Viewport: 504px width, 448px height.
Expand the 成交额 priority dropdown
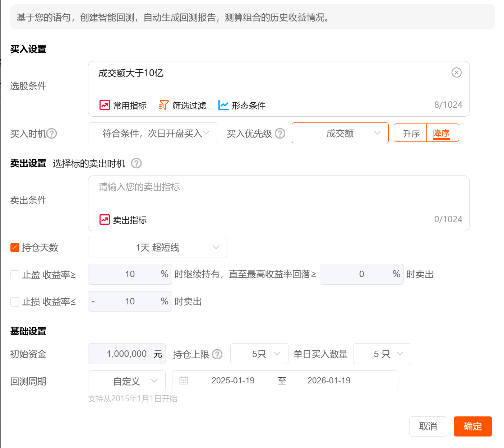[x=340, y=133]
